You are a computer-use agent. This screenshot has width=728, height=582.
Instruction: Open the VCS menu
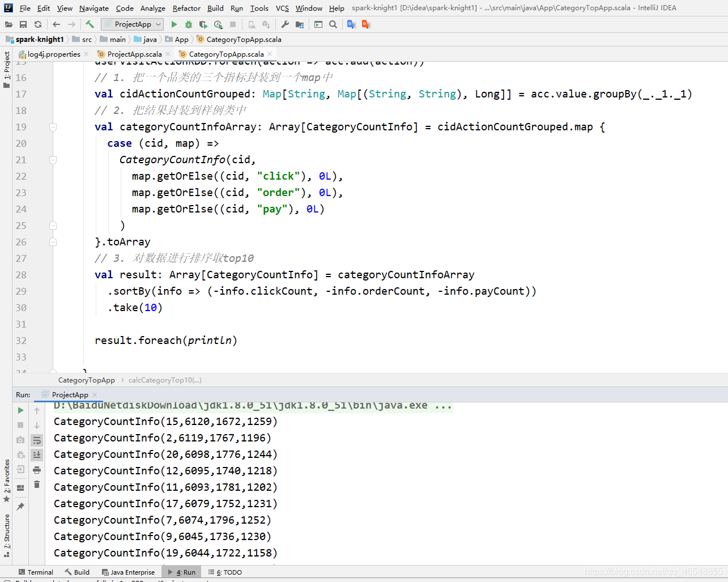click(x=282, y=8)
